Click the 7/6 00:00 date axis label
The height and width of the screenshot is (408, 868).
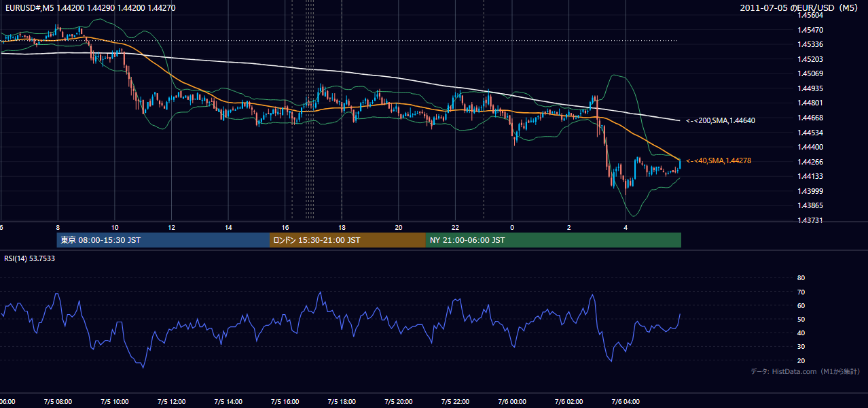(512, 402)
